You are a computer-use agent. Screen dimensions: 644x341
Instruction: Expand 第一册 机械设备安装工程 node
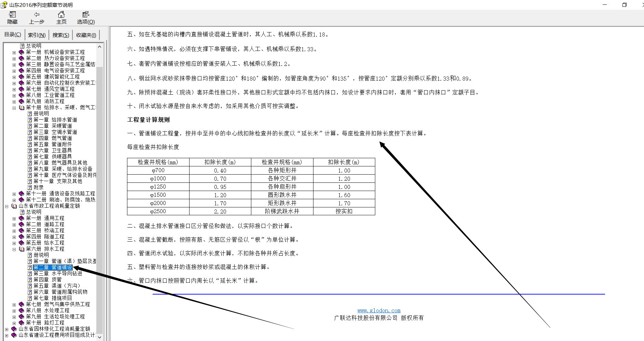point(14,53)
